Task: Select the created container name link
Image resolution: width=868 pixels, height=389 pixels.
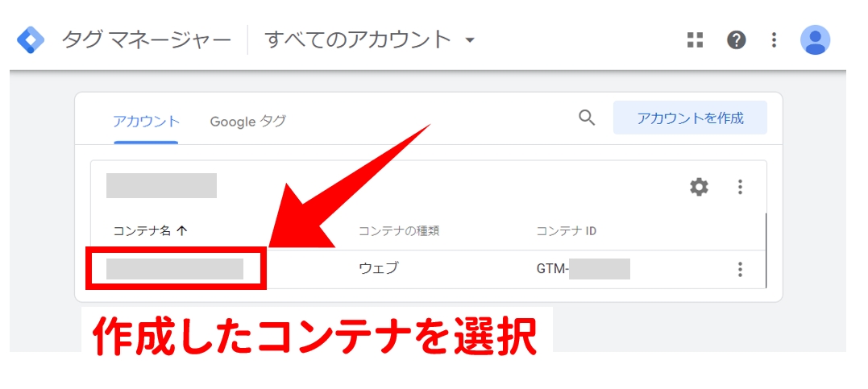Action: coord(175,269)
